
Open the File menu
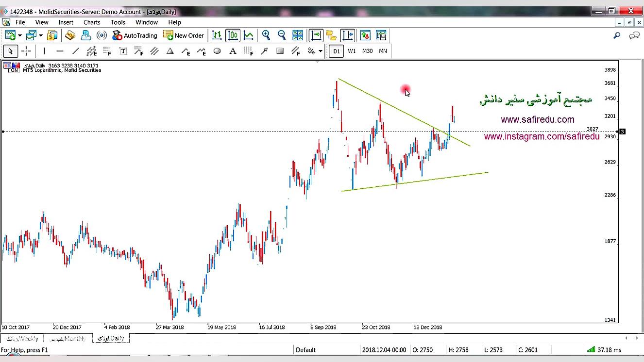(20, 22)
